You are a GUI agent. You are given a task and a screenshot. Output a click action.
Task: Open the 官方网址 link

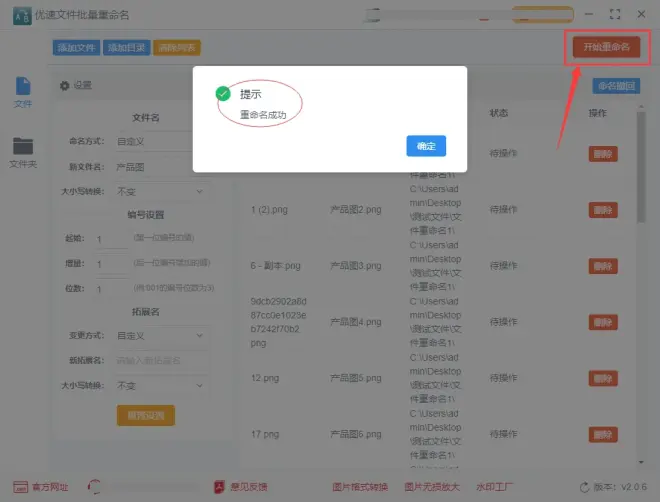pyautogui.click(x=40, y=487)
